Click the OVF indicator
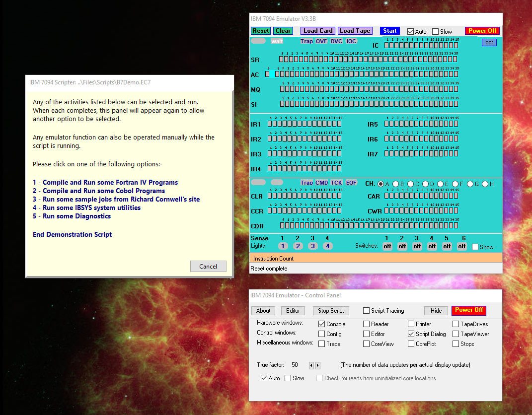Viewport: 532px width, 415px height. (321, 41)
